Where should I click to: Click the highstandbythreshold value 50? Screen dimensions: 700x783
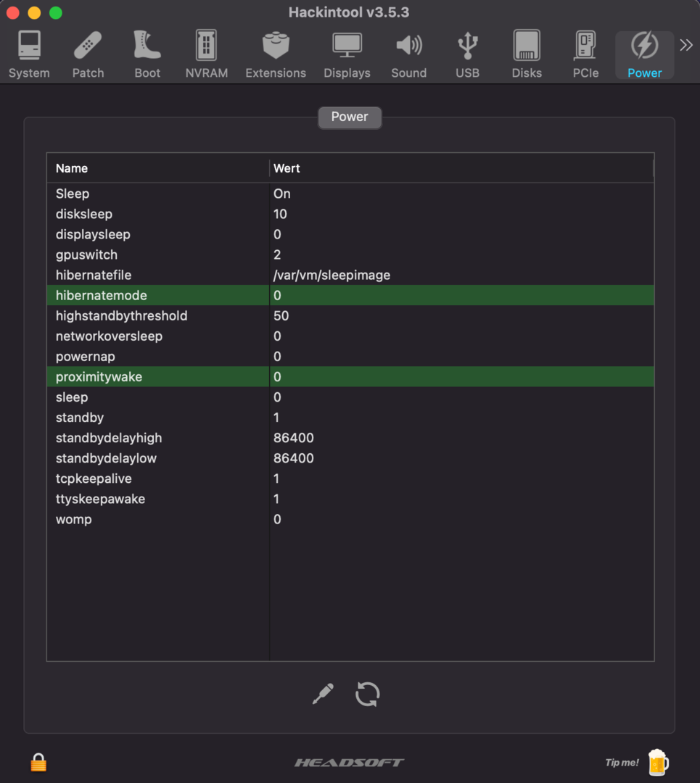(x=281, y=316)
